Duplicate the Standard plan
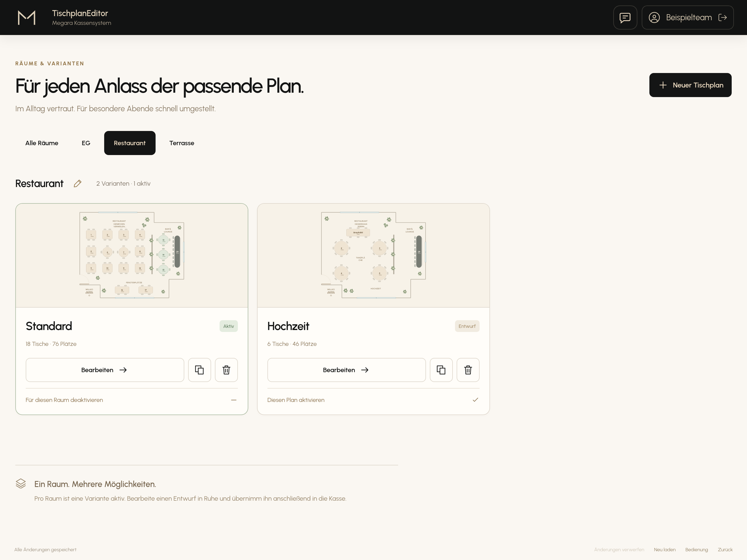 (200, 370)
